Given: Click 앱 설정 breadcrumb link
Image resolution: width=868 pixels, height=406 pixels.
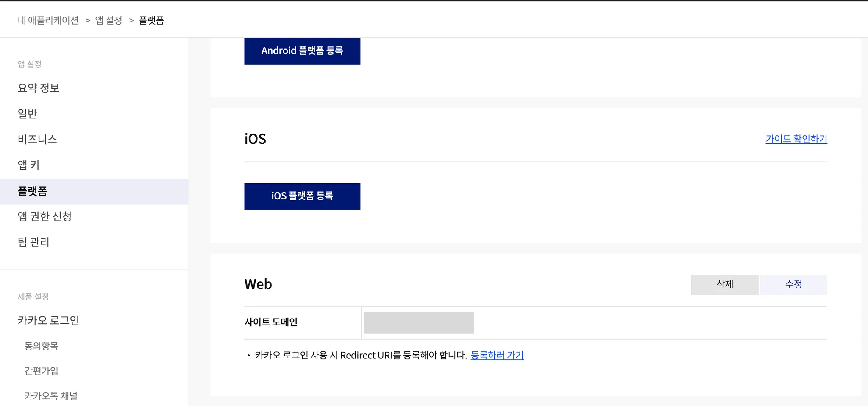Looking at the screenshot, I should (108, 20).
